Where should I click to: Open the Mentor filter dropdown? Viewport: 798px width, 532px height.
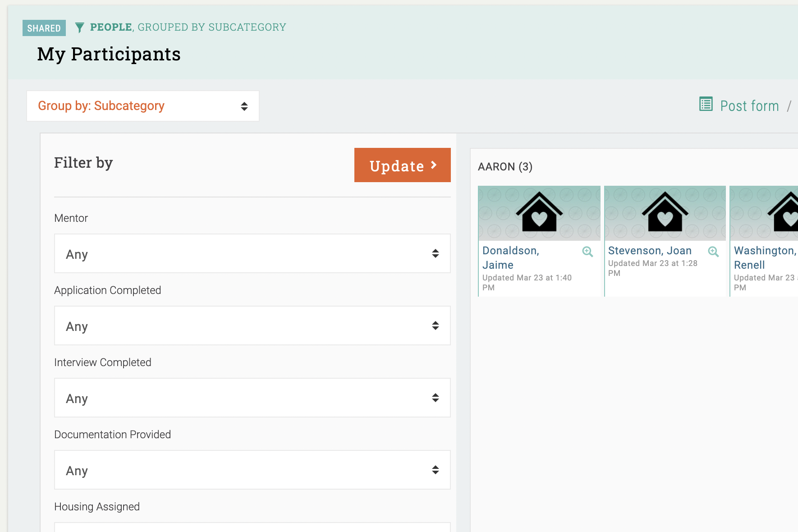pos(252,253)
